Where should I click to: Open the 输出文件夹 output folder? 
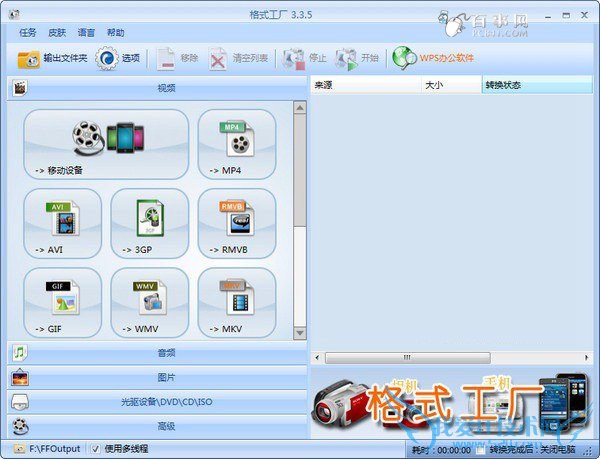52,59
